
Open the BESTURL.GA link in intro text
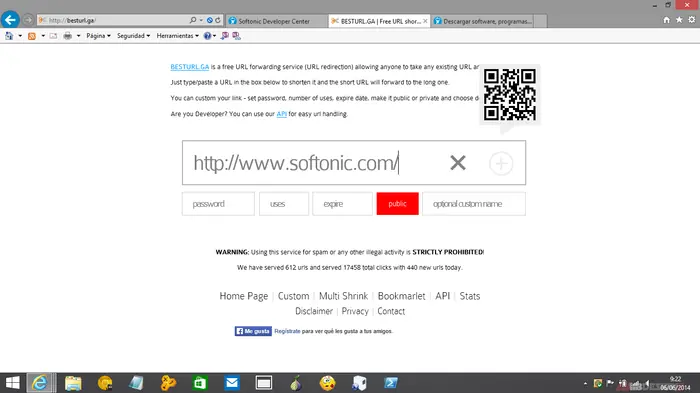click(x=190, y=67)
